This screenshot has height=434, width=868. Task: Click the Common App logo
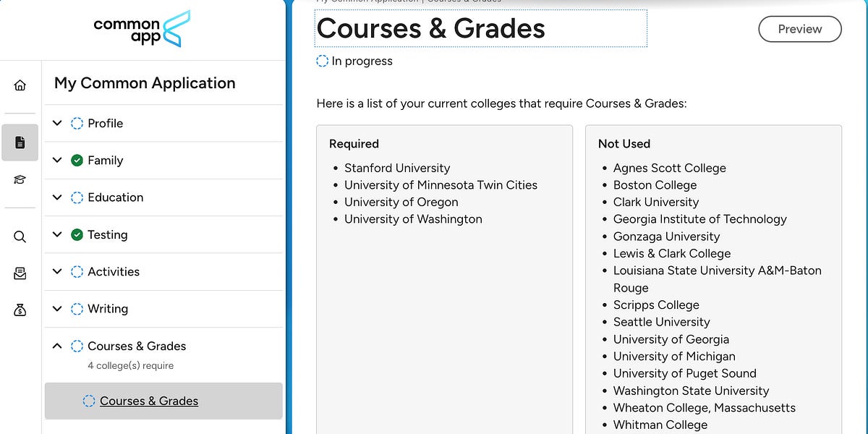pos(142,30)
